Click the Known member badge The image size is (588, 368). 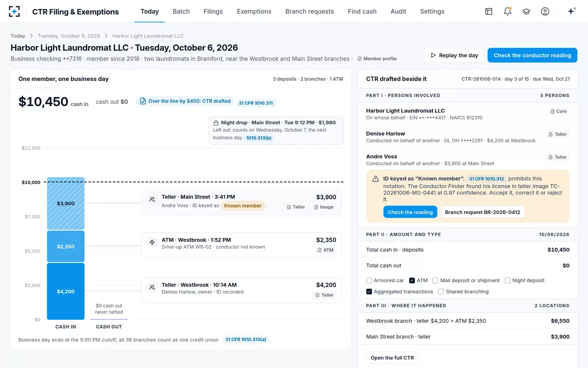(243, 206)
